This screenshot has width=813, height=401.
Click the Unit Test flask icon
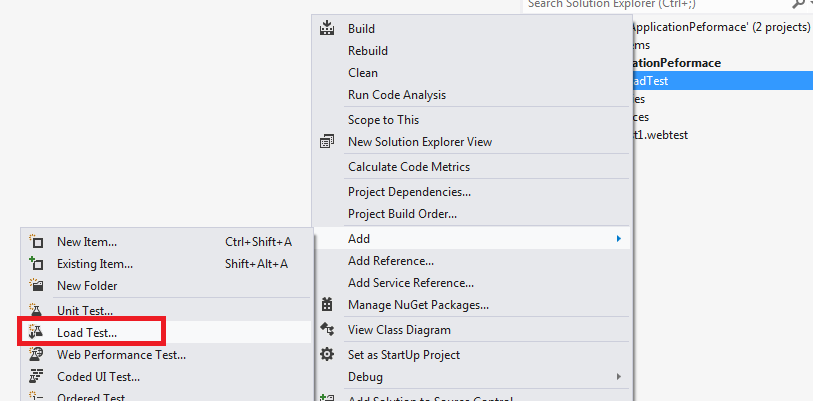37,311
